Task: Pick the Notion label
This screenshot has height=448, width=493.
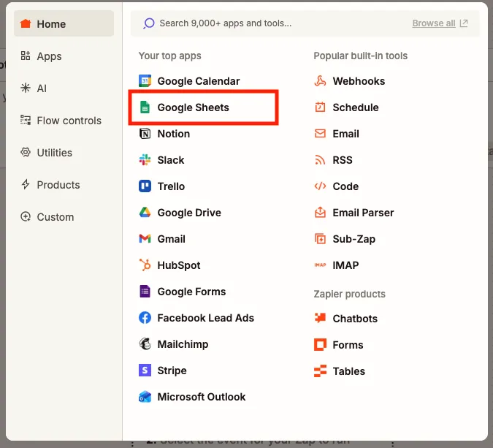Action: pos(174,134)
